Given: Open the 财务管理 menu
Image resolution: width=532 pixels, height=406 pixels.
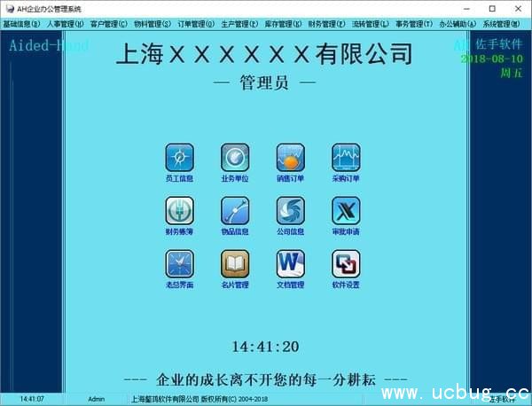Looking at the screenshot, I should click(x=327, y=24).
